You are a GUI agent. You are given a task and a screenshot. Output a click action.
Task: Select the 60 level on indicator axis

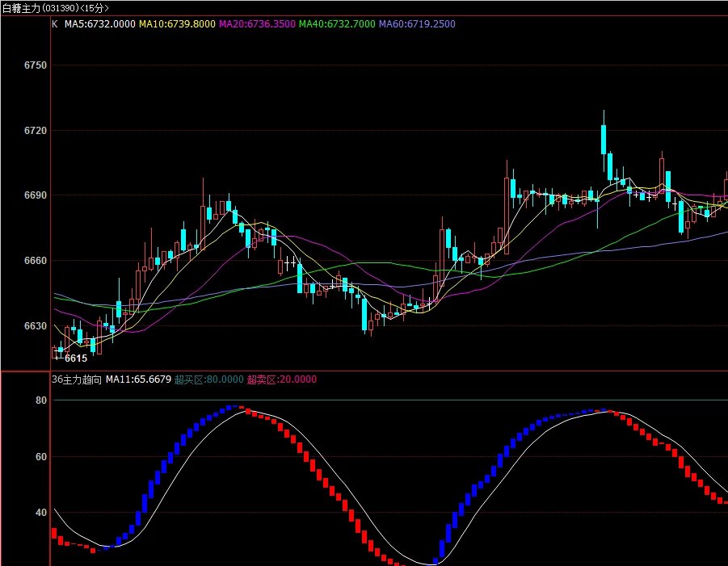tap(41, 457)
